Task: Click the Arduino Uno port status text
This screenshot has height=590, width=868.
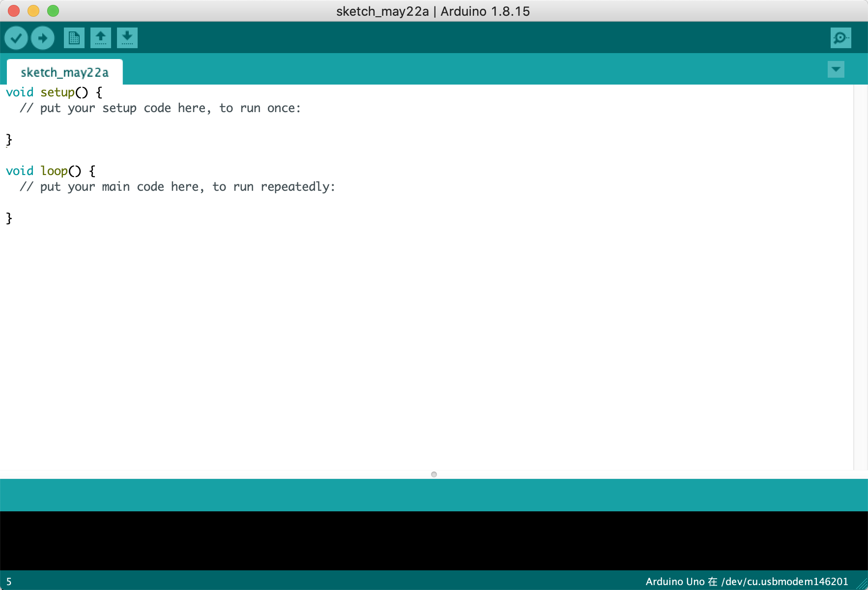Action: [747, 582]
